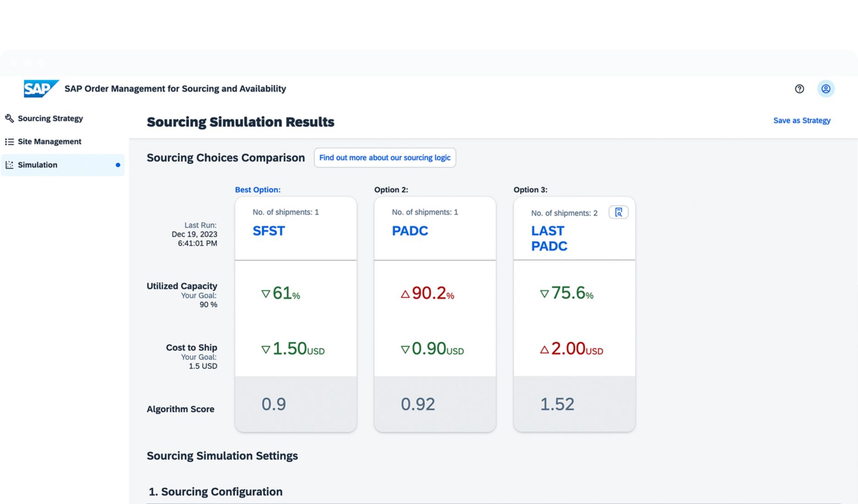Click the Simulation chart icon
The width and height of the screenshot is (858, 504).
(x=9, y=165)
